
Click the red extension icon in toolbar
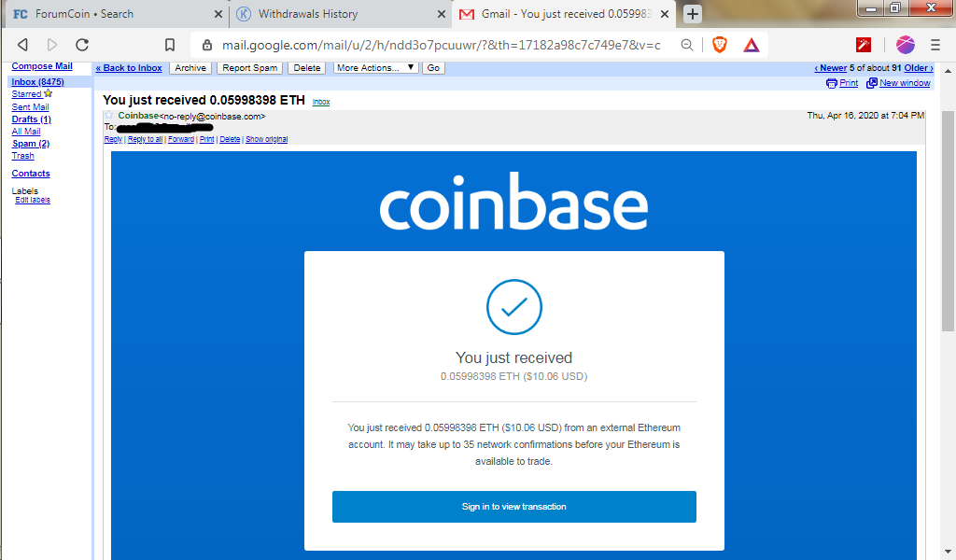[864, 45]
